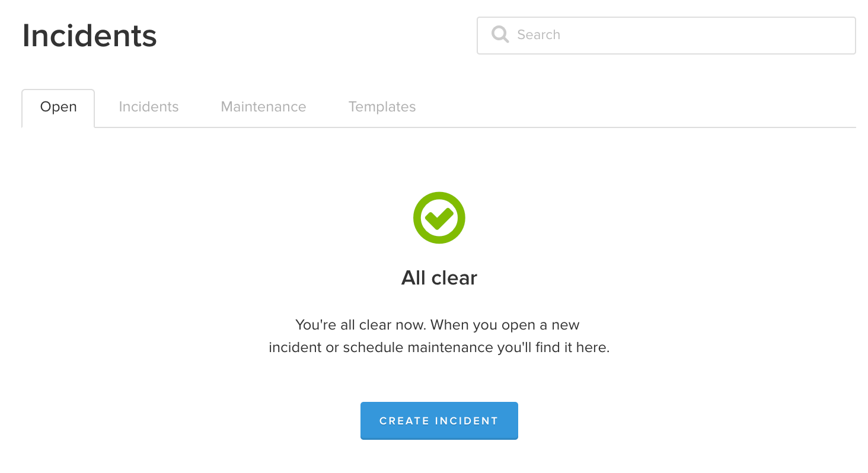This screenshot has height=473, width=868.
Task: Click the empty-state description text
Action: pyautogui.click(x=439, y=335)
